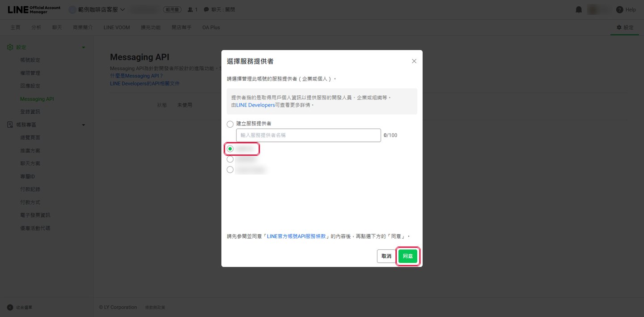
Task: Close the 選擇服務提供者 dialog with X
Action: coord(414,61)
